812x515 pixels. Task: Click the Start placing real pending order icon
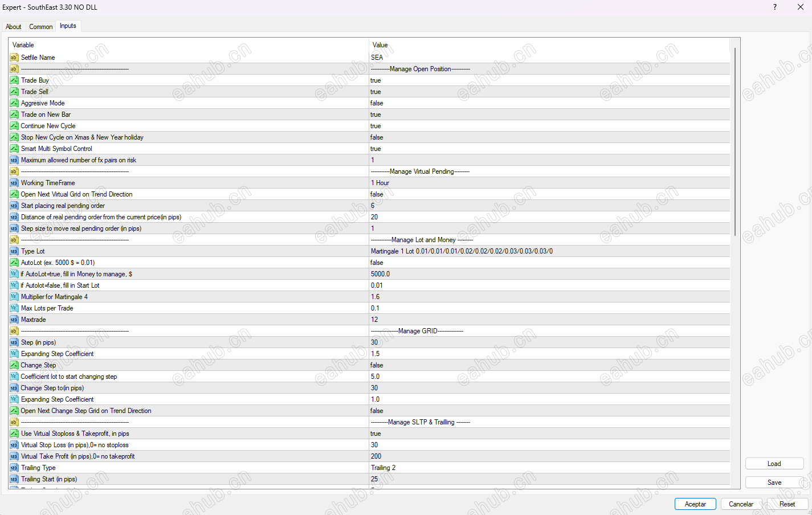[x=14, y=206]
